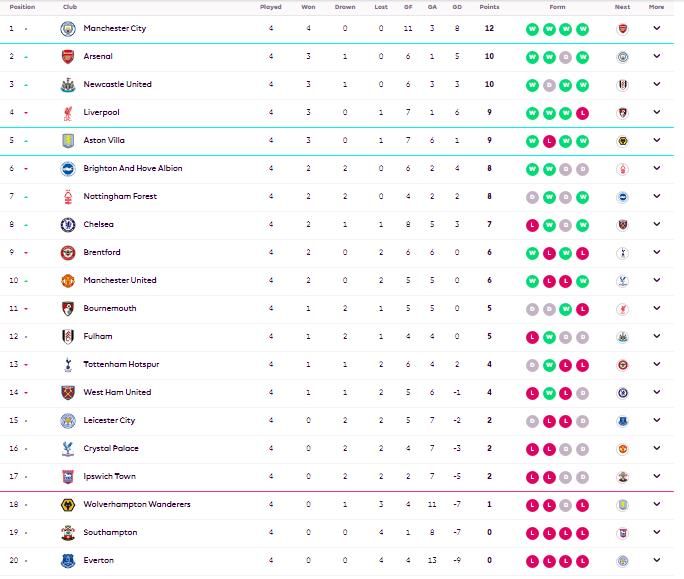Click Liverpool's most recent loss form badge
The image size is (684, 579).
click(583, 112)
